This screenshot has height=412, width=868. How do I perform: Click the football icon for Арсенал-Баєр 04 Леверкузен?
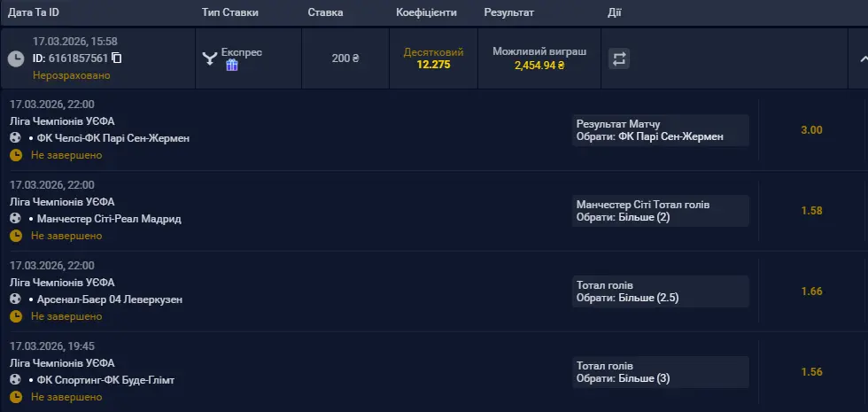pyautogui.click(x=15, y=299)
